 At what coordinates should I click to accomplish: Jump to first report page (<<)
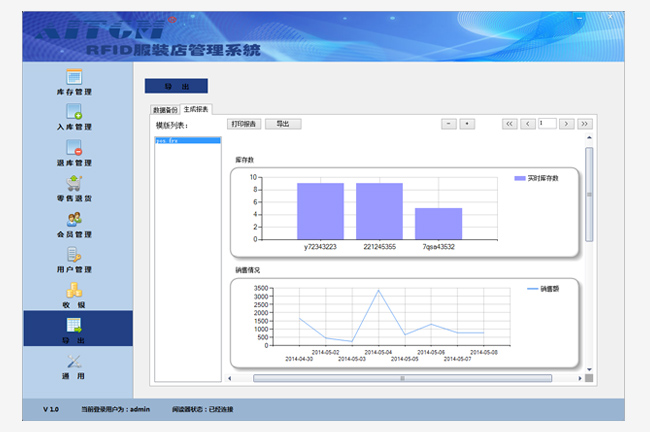click(509, 124)
